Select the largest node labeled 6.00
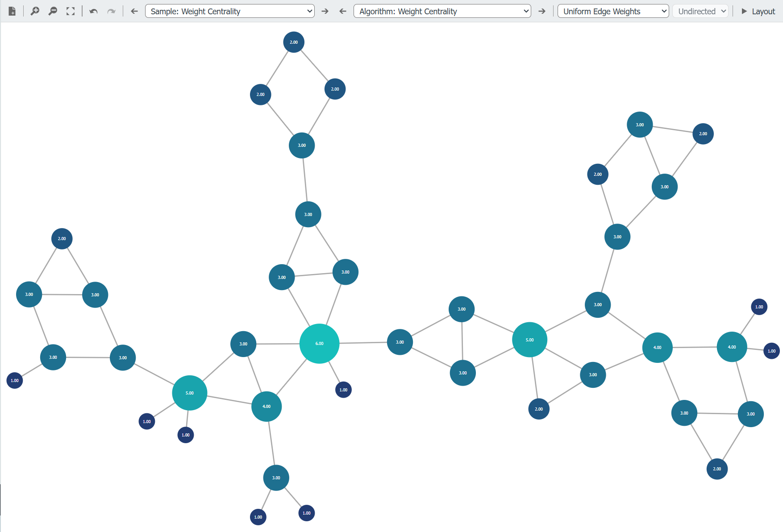This screenshot has width=783, height=532. 320,343
